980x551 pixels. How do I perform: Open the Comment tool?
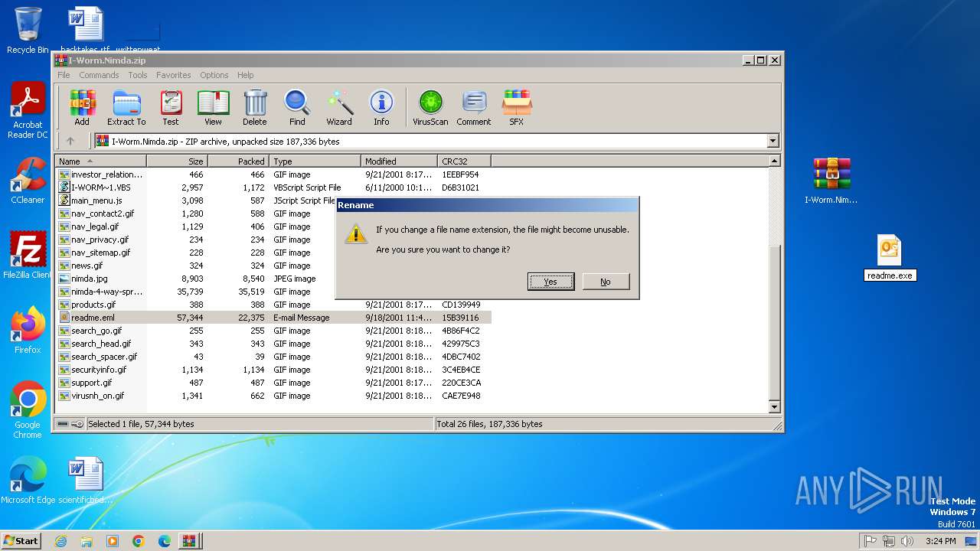(x=474, y=108)
